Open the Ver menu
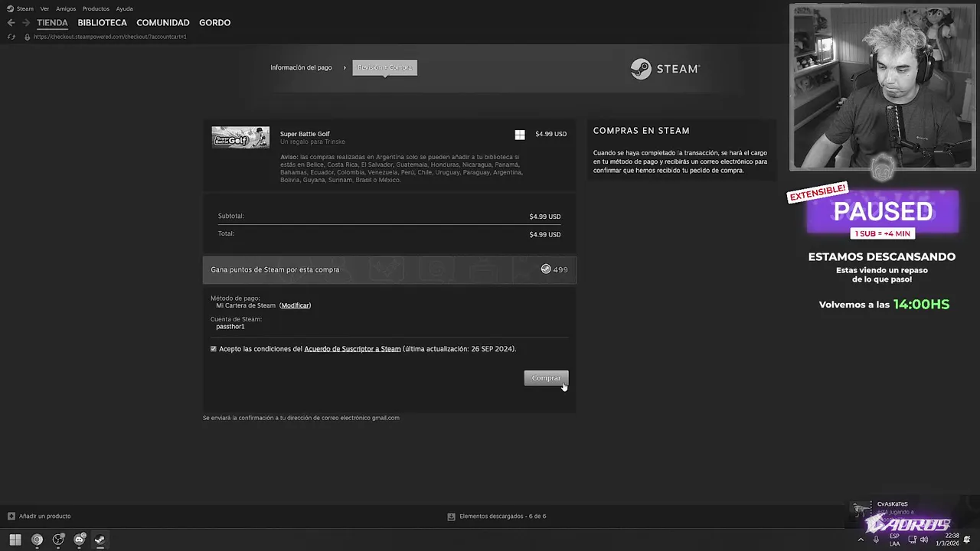This screenshot has width=980, height=551. (44, 8)
